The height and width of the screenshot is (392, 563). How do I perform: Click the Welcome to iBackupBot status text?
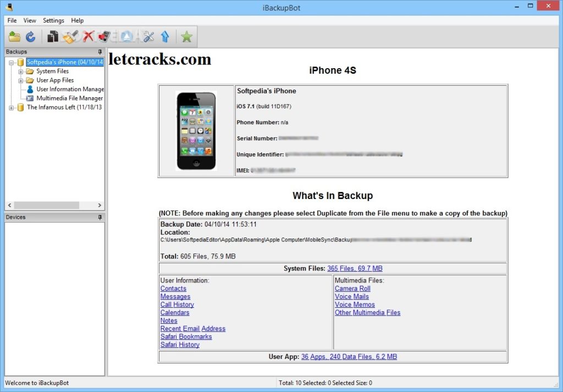37,383
